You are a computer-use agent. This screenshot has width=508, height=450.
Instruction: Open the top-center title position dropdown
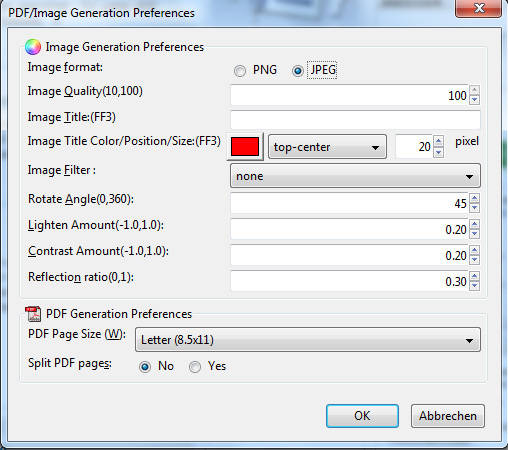[x=327, y=147]
